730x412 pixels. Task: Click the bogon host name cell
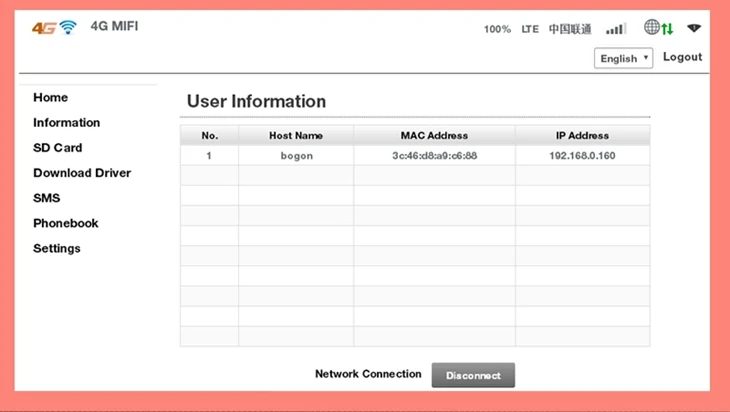coord(296,156)
